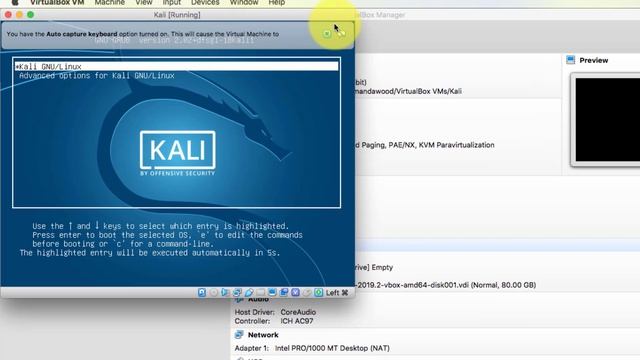Viewport: 640px width, 360px height.
Task: Open the VirtualBox VM application menu
Action: tap(57, 2)
